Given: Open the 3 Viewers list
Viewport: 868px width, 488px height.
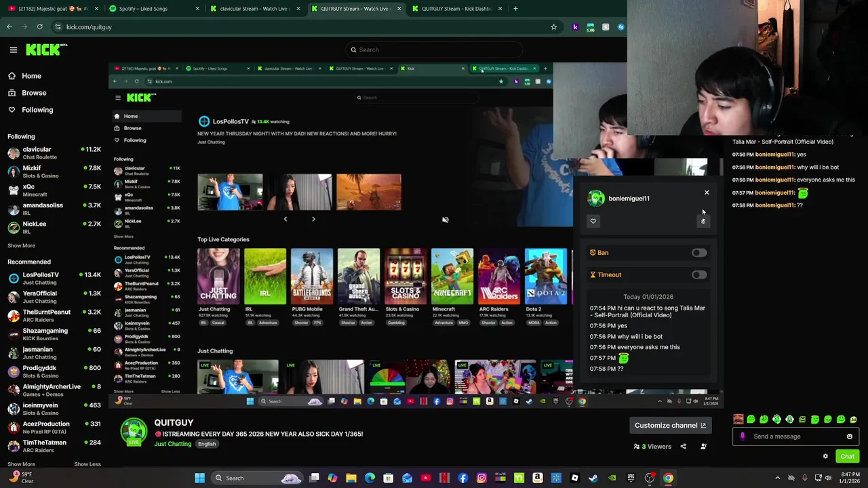Looking at the screenshot, I should (x=652, y=447).
